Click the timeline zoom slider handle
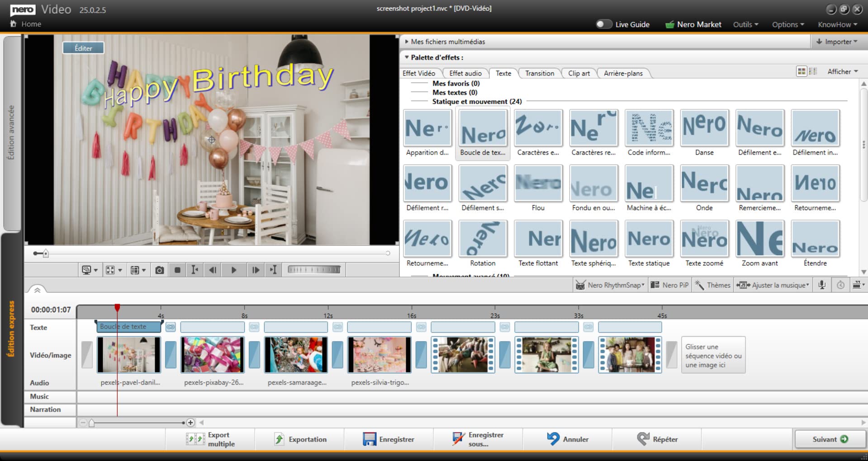Screen dimensions: 868x461 [x=92, y=423]
